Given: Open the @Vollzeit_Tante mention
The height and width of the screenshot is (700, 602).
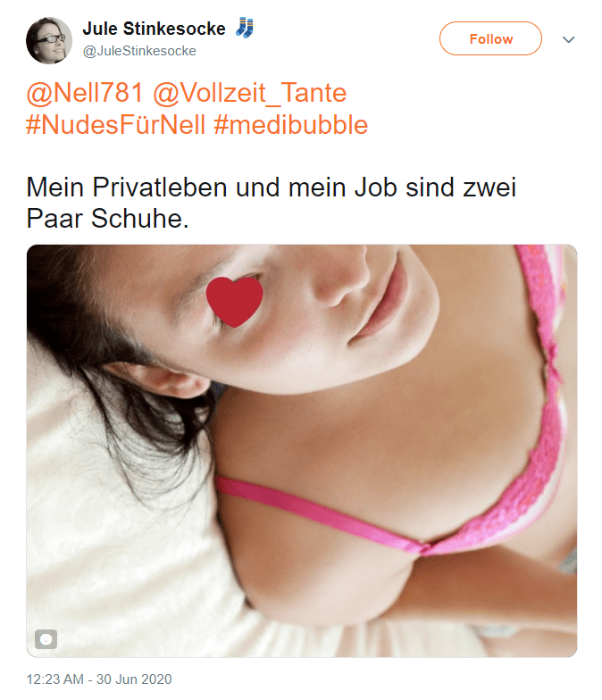Looking at the screenshot, I should pos(250,93).
